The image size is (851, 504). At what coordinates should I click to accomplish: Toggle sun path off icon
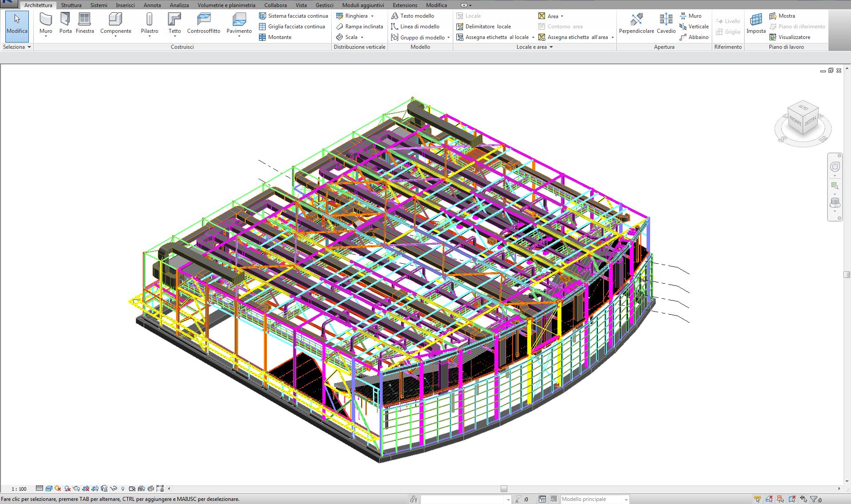click(x=58, y=488)
